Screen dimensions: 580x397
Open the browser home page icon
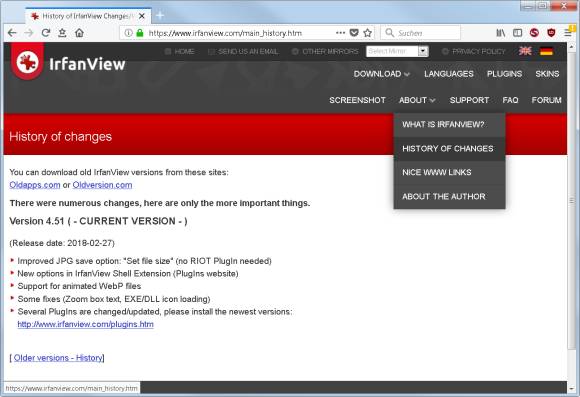point(79,33)
